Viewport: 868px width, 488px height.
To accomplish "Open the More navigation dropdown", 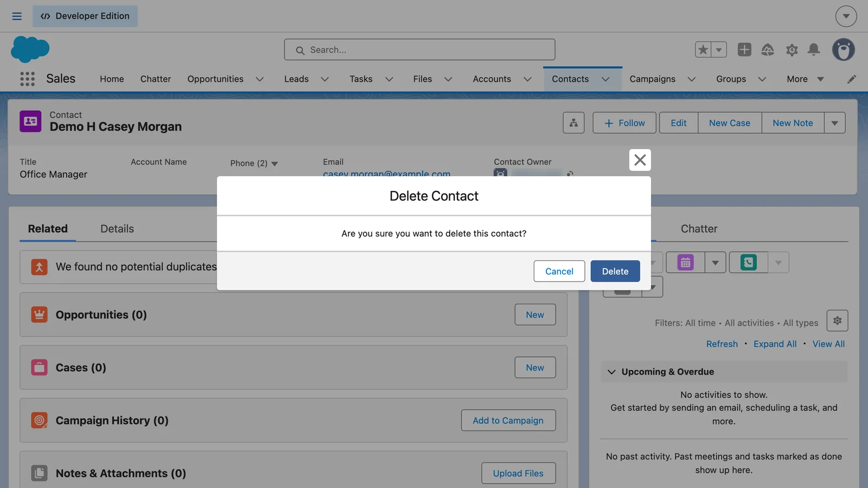I will 805,79.
